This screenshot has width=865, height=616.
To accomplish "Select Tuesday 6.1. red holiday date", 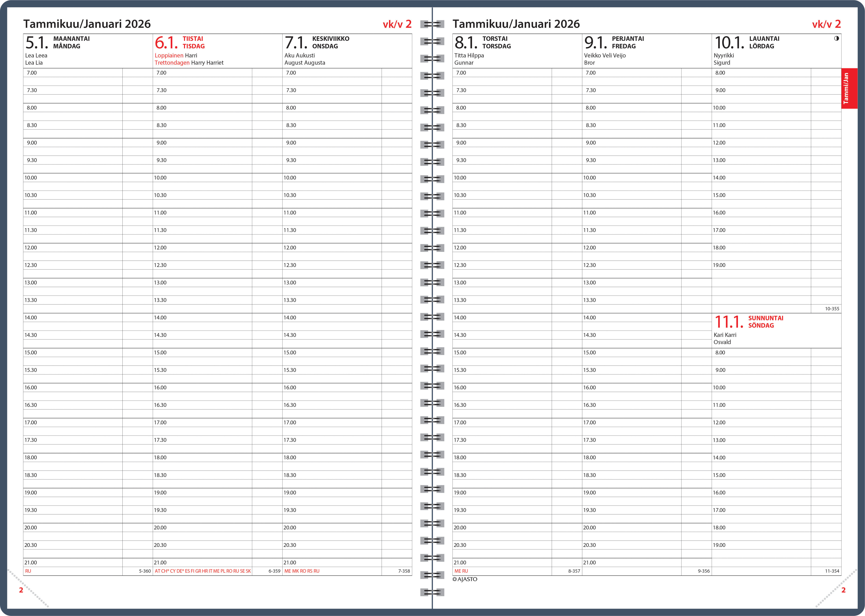I will click(166, 43).
